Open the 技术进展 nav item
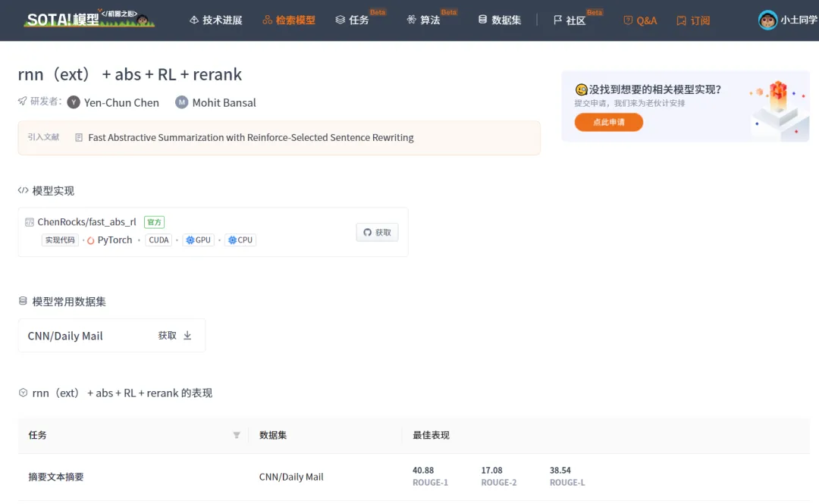Viewport: 819px width, 504px height. (x=215, y=20)
